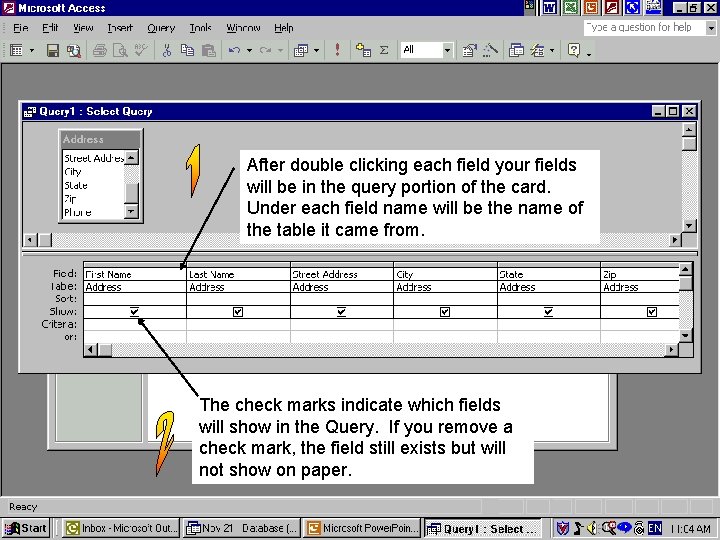
Task: Click the Redo arrow icon
Action: [265, 50]
